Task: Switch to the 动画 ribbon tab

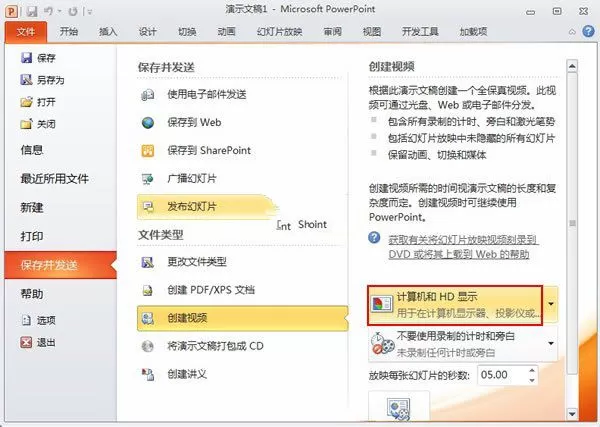Action: point(226,32)
